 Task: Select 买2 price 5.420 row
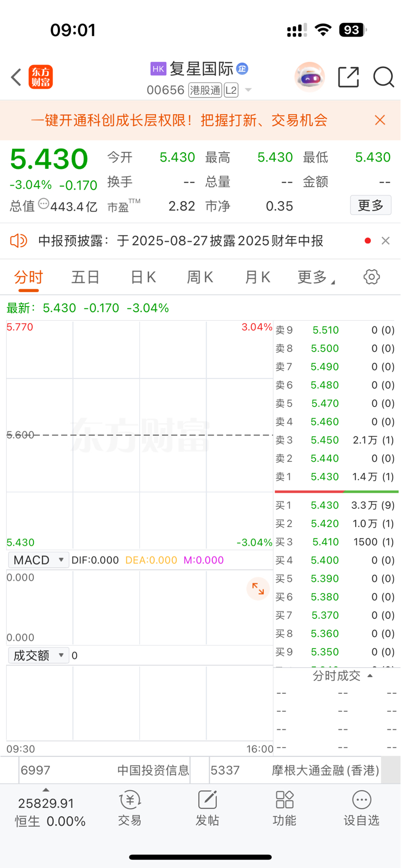pyautogui.click(x=335, y=523)
